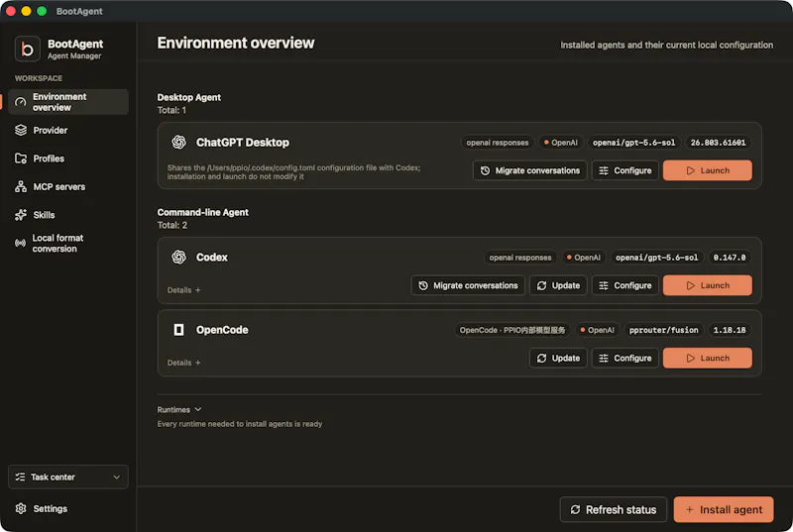Click play icon in Codex Launch
Image resolution: width=793 pixels, height=532 pixels.
691,285
